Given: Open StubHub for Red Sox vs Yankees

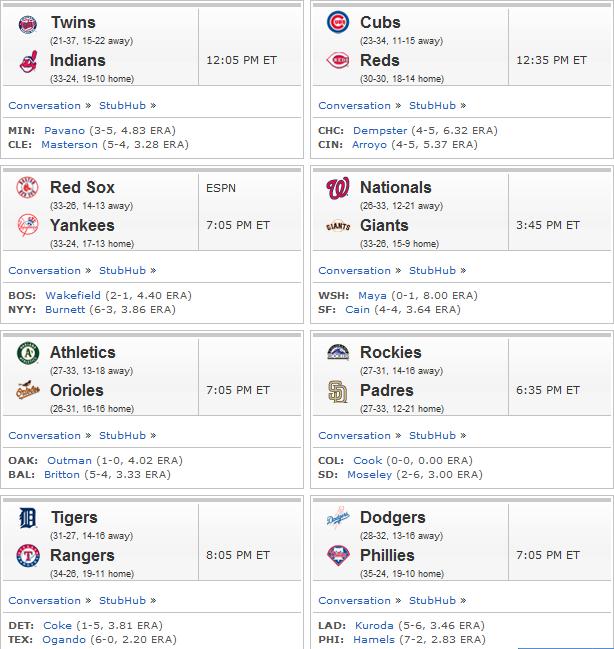Looking at the screenshot, I should tap(122, 271).
